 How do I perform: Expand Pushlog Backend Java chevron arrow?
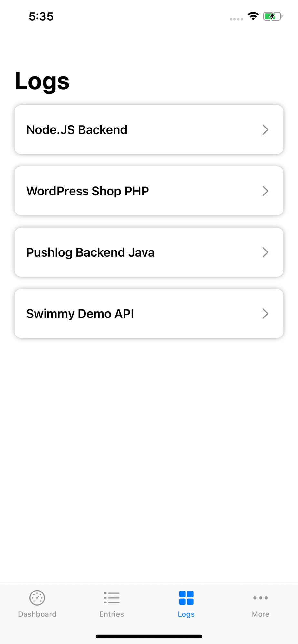pyautogui.click(x=265, y=252)
